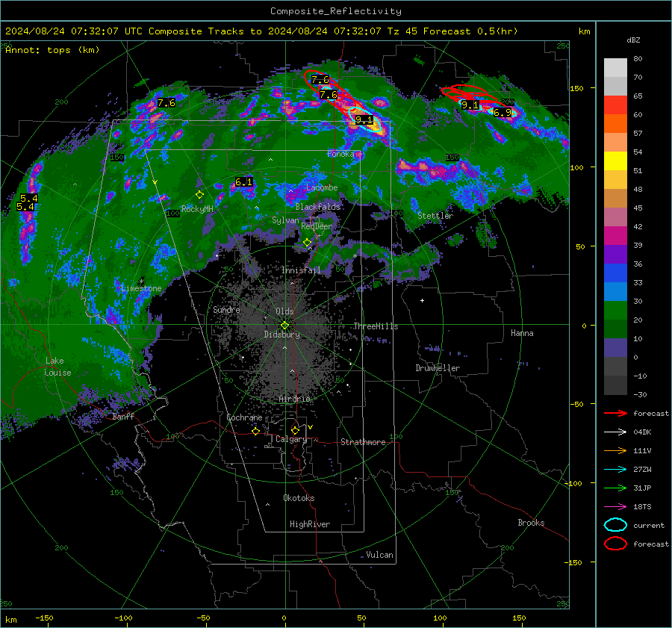Click the bright green 30 dBZ swatch

click(x=615, y=311)
